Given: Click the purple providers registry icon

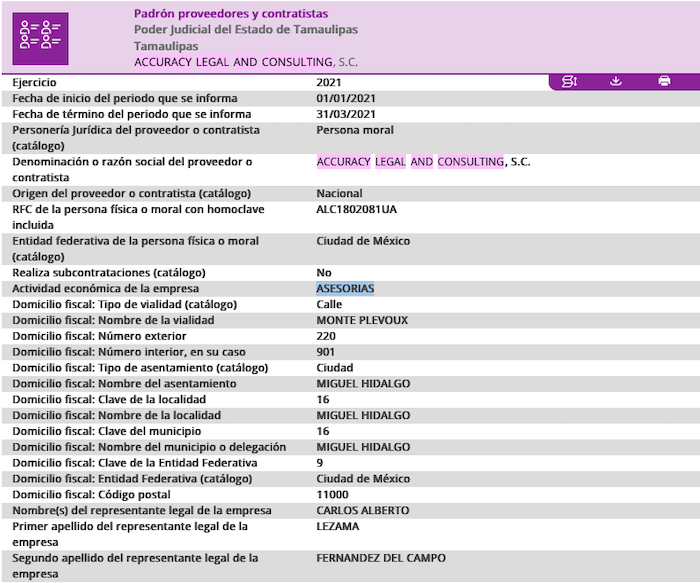Looking at the screenshot, I should pos(40,37).
